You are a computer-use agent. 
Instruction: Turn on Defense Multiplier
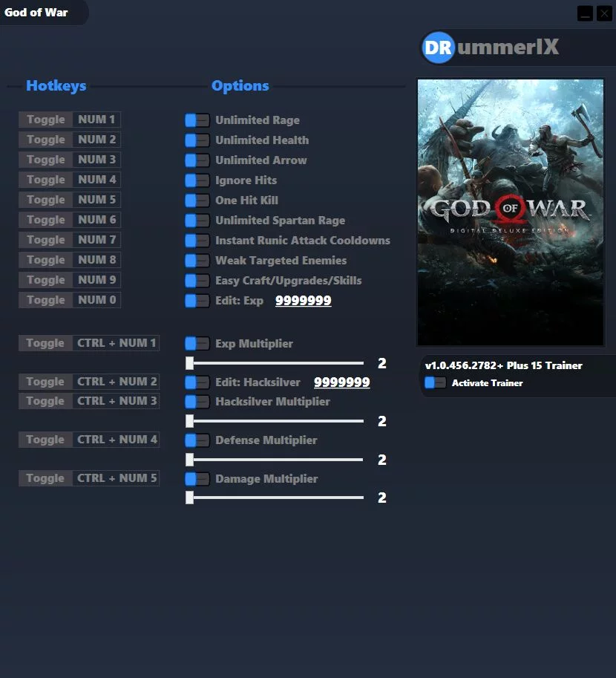click(x=197, y=440)
